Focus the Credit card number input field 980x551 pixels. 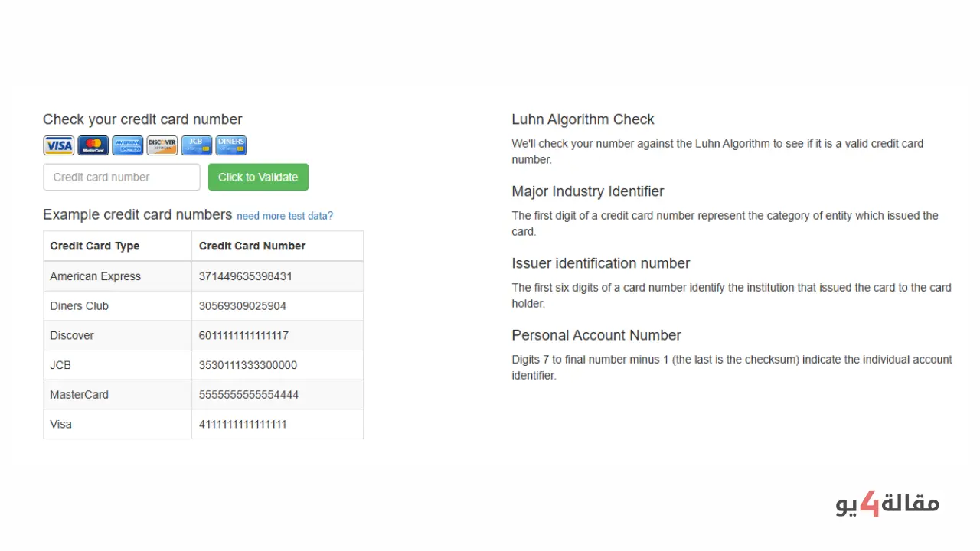122,177
